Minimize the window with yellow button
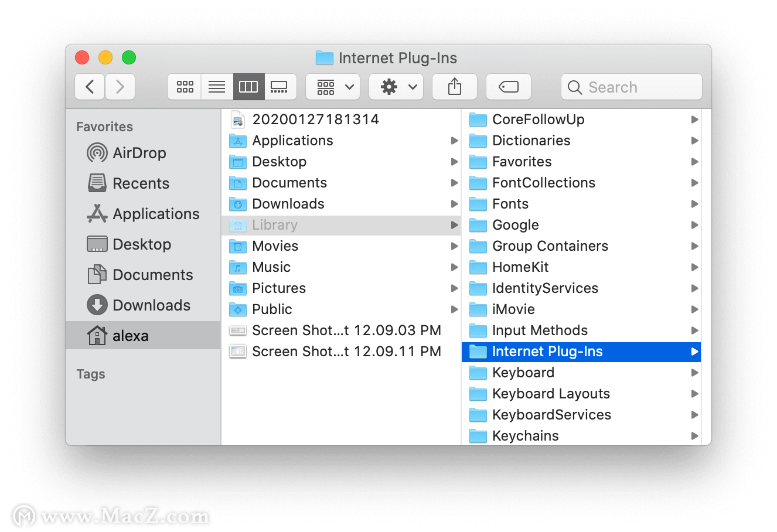This screenshot has width=777, height=532. pos(105,57)
